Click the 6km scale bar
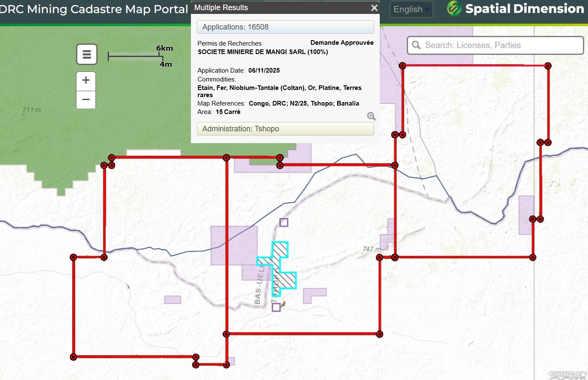The image size is (588, 380). tap(136, 56)
